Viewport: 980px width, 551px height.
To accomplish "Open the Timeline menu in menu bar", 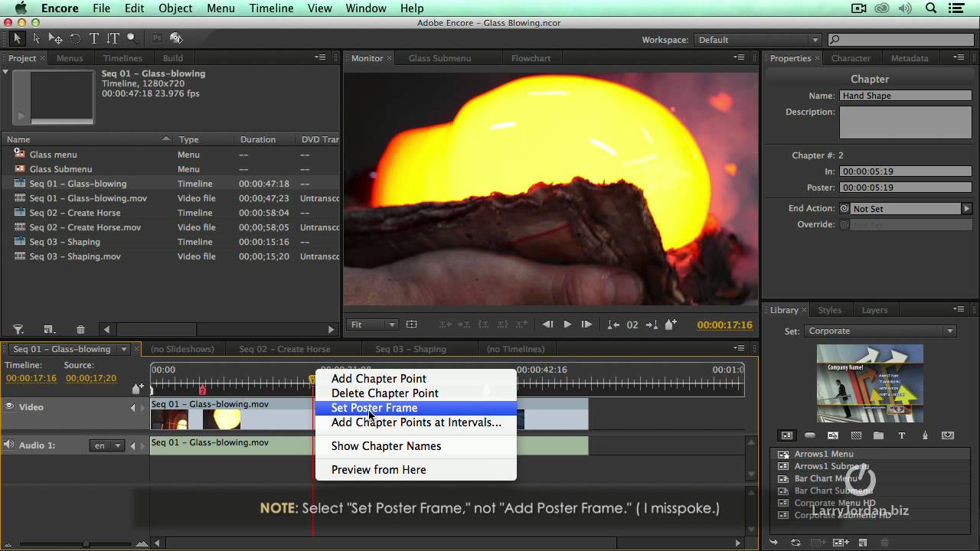I will 271,8.
